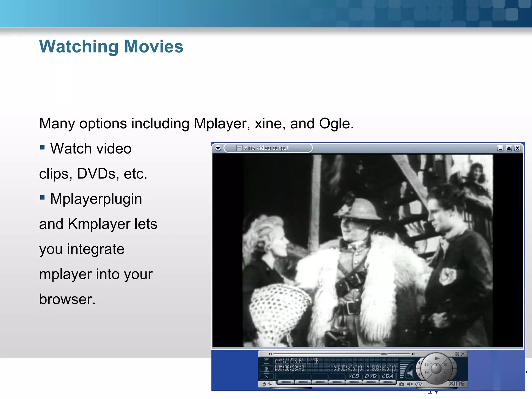The width and height of the screenshot is (532, 399).
Task: Select the VCD autoplay button
Action: (x=354, y=376)
